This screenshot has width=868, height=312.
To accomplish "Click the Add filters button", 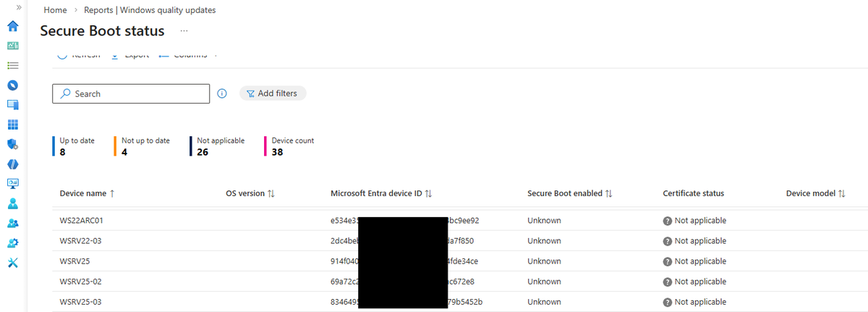I will pos(273,93).
